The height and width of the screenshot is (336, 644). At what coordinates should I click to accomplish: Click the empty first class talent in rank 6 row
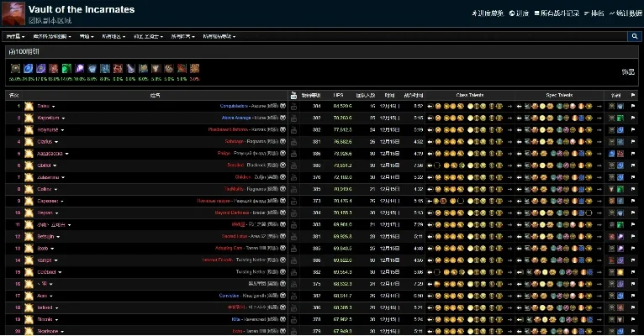point(437,165)
